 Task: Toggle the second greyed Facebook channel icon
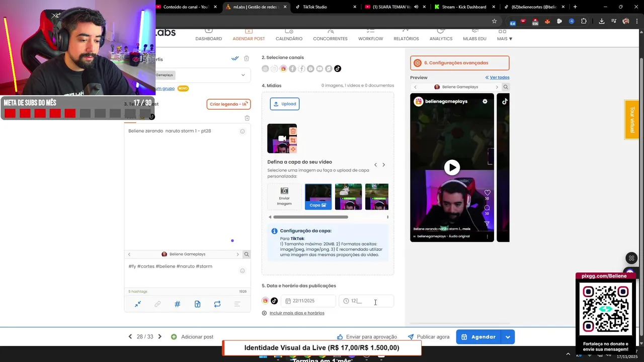coord(301,69)
